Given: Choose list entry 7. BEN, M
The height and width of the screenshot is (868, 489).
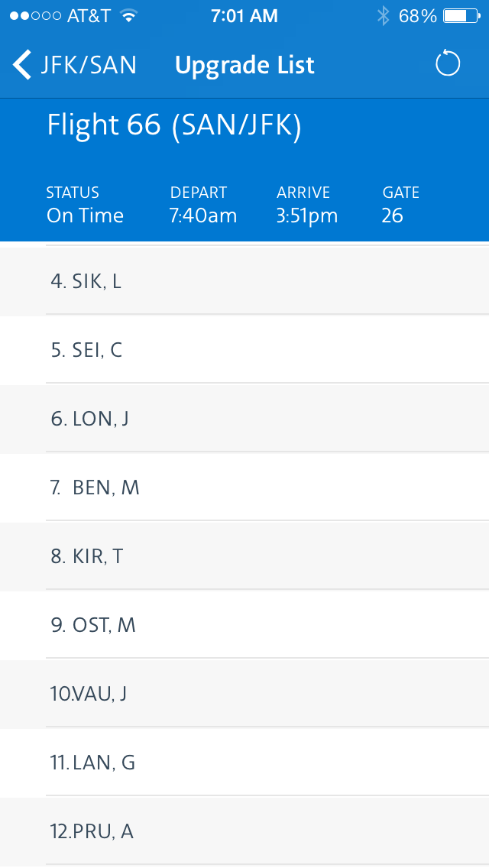Looking at the screenshot, I should pos(244,487).
